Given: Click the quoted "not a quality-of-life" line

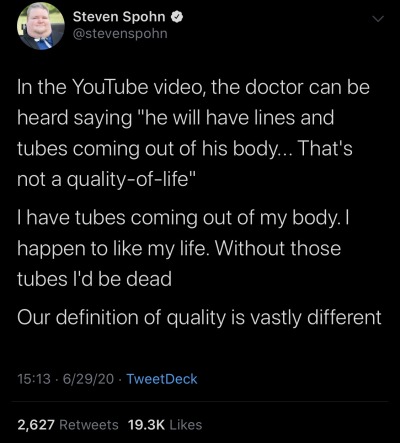Looking at the screenshot, I should pos(104,180).
